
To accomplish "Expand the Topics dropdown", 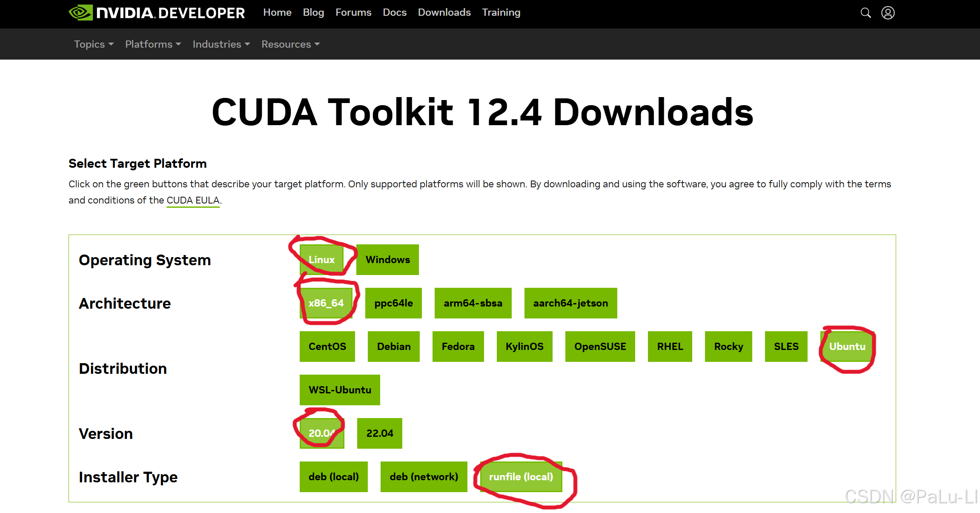I will click(x=94, y=44).
